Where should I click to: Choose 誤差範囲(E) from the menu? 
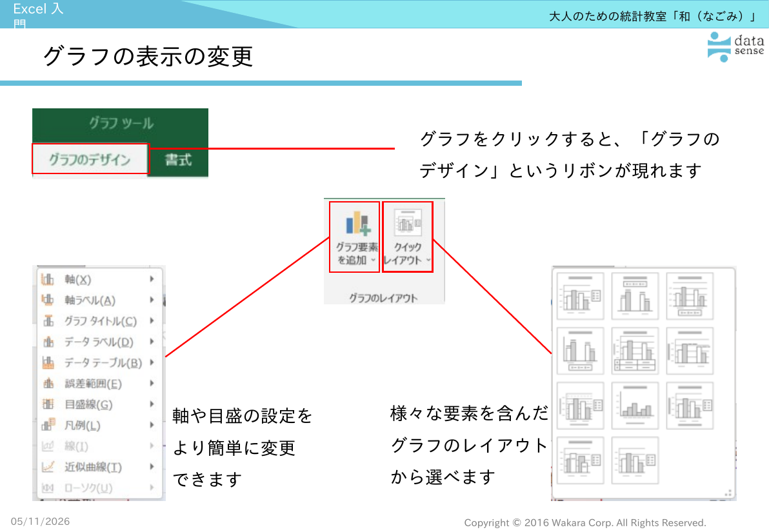99,384
